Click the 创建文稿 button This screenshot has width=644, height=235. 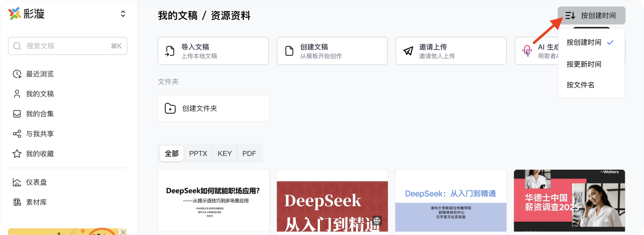(332, 51)
